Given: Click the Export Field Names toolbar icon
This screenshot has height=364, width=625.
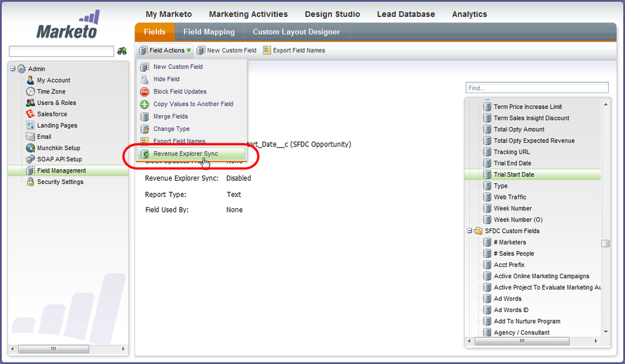Looking at the screenshot, I should pos(267,50).
